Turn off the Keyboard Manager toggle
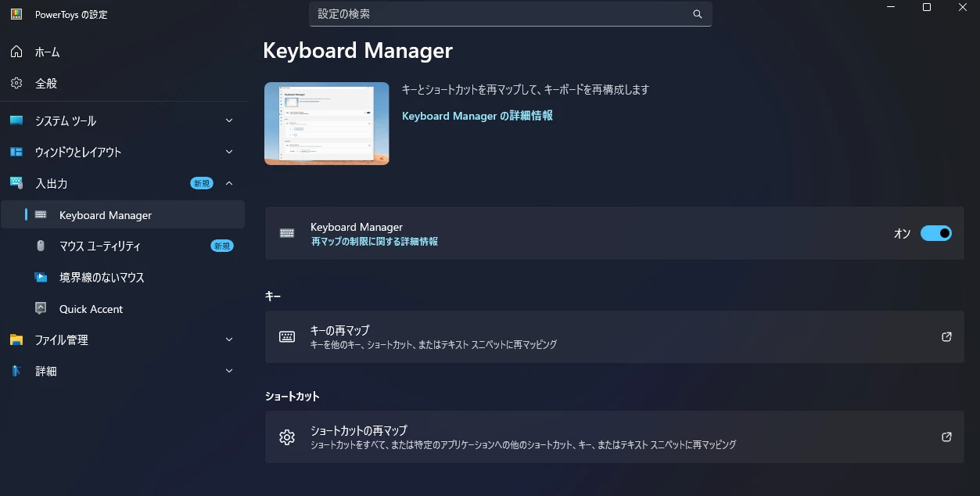The height and width of the screenshot is (496, 980). click(935, 233)
